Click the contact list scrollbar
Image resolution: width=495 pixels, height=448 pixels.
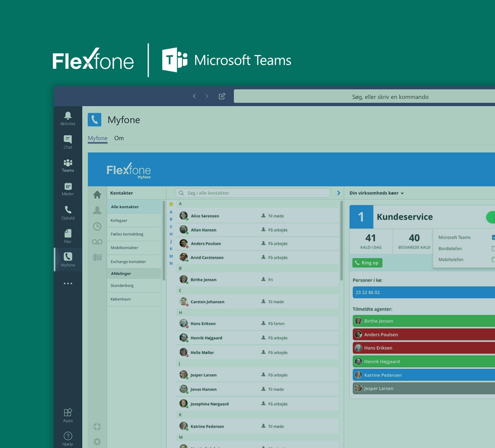click(x=342, y=240)
